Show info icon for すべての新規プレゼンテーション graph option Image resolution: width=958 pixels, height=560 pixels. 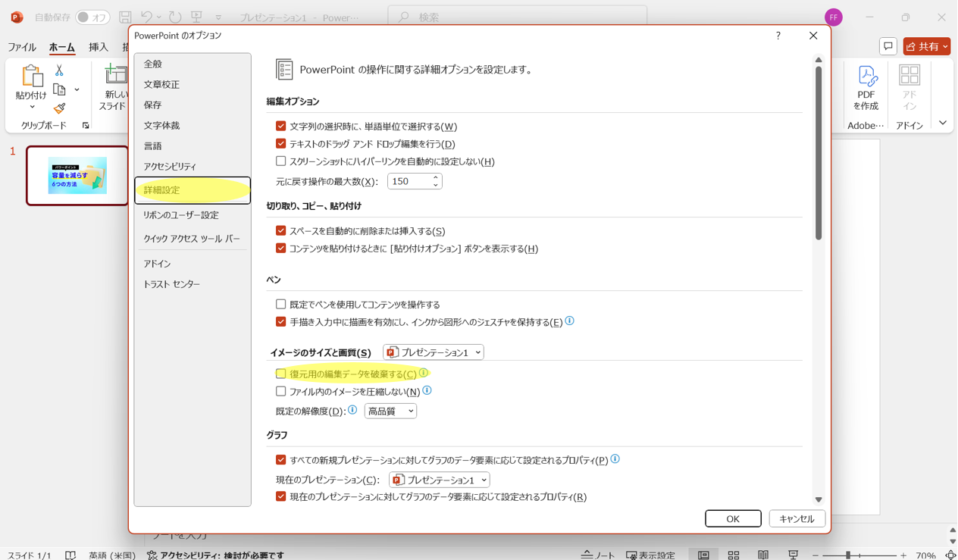[615, 458]
